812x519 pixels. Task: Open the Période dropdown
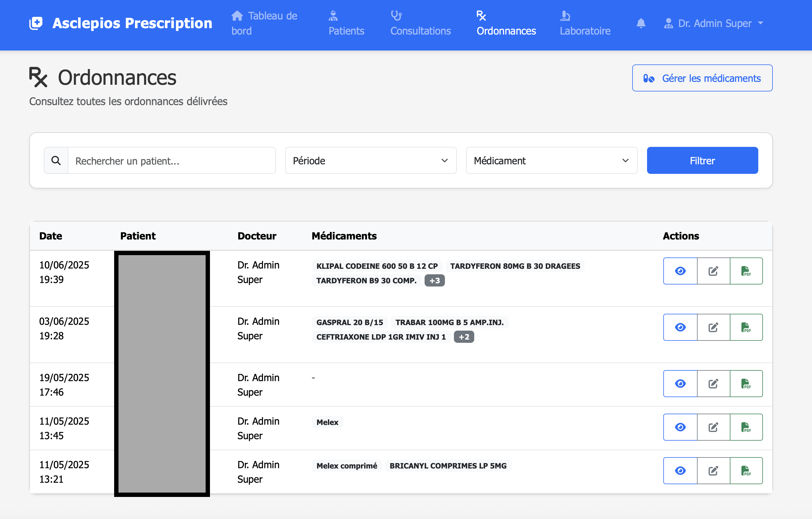click(x=371, y=161)
